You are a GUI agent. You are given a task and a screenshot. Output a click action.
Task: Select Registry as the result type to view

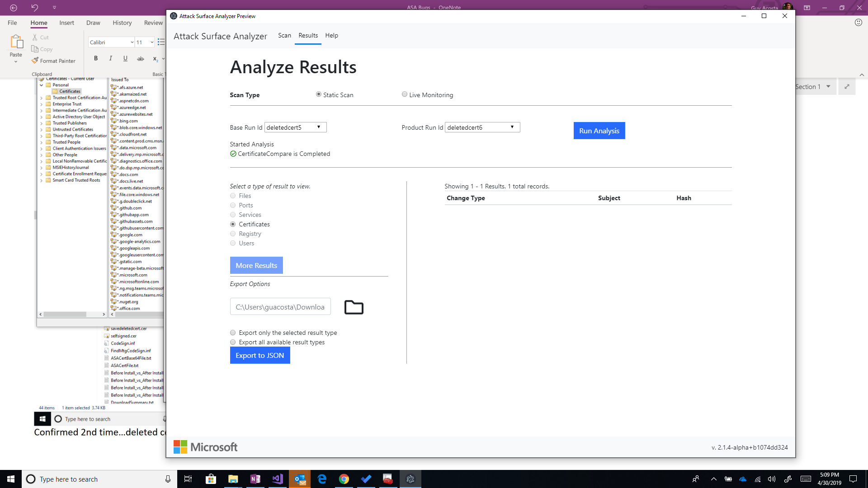(233, 234)
